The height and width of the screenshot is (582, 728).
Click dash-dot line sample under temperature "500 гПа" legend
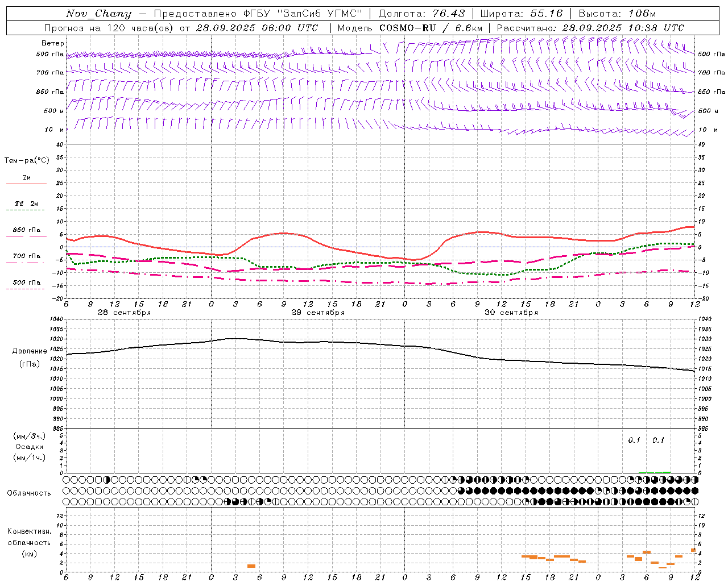click(26, 289)
